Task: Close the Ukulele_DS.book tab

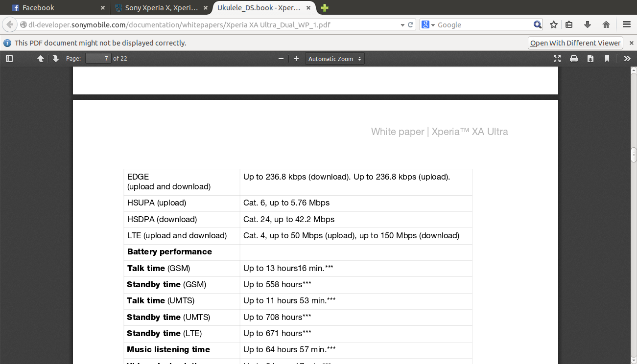Action: tap(309, 8)
